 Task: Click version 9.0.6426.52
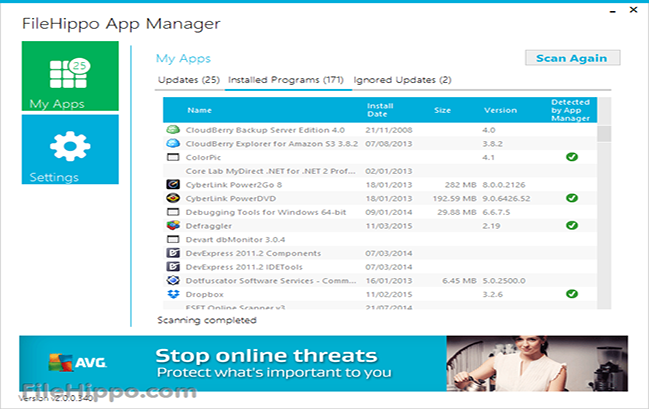point(506,198)
